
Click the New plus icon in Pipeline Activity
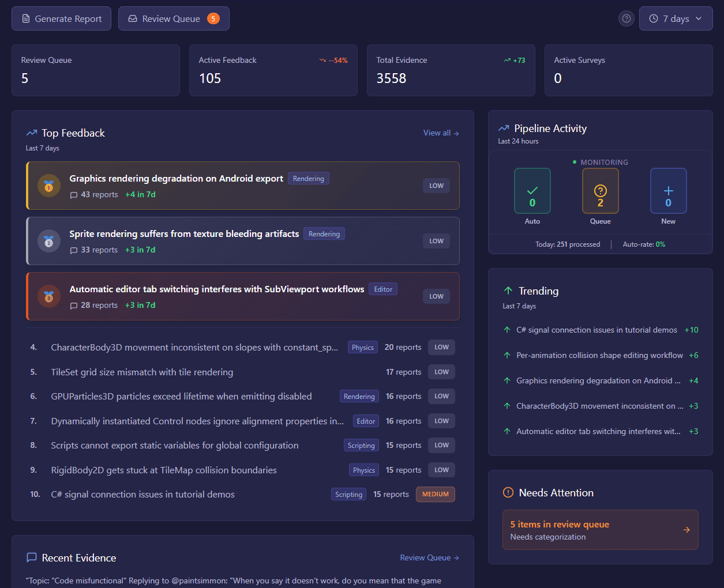click(668, 191)
